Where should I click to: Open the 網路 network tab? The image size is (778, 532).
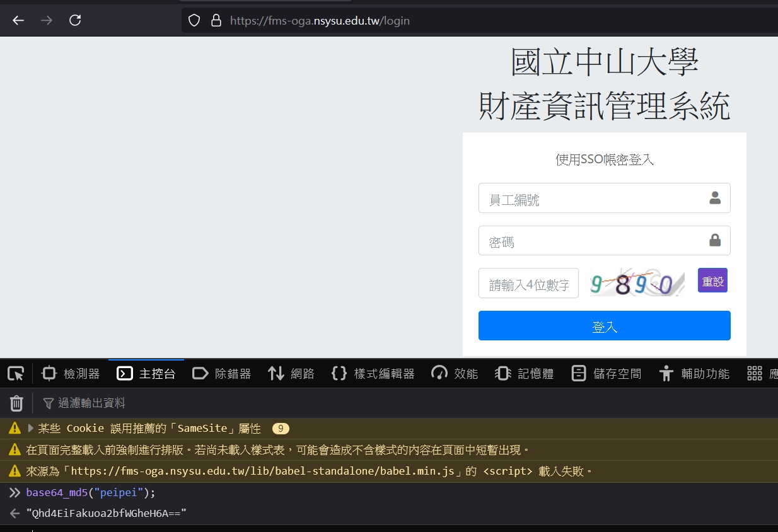[x=291, y=374]
